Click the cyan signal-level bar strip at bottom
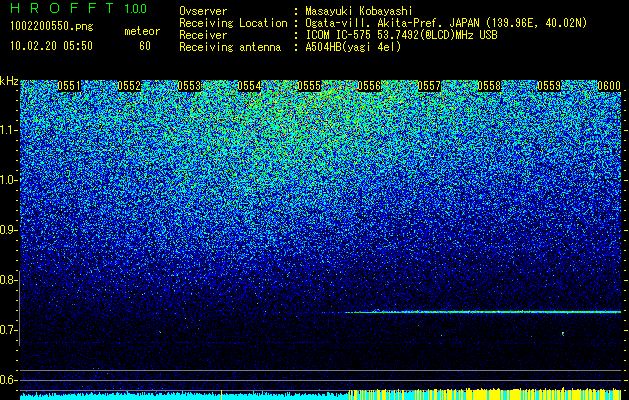Image resolution: width=629 pixels, height=400 pixels. pos(185,396)
